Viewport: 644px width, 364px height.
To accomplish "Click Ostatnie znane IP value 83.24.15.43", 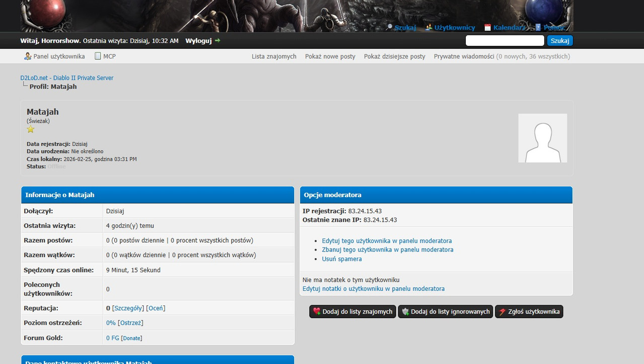I will click(x=380, y=220).
